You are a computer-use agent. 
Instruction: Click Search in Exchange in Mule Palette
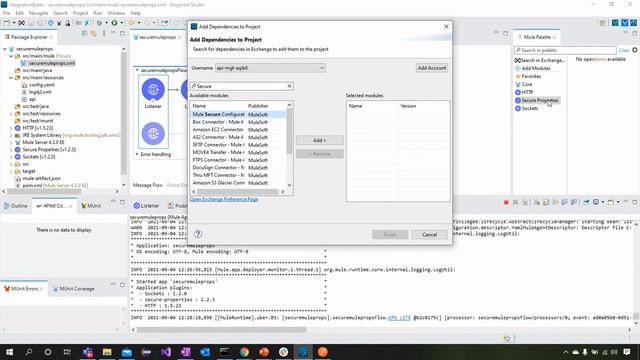click(540, 60)
